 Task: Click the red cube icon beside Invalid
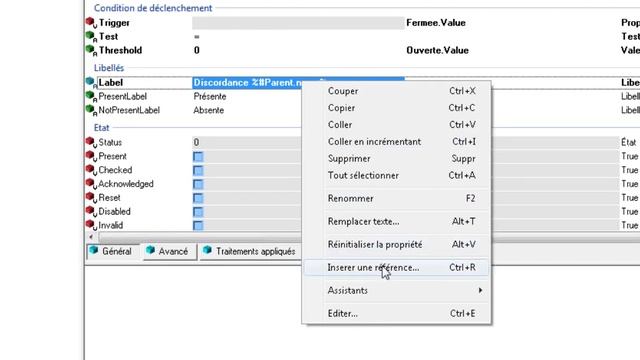pos(90,224)
